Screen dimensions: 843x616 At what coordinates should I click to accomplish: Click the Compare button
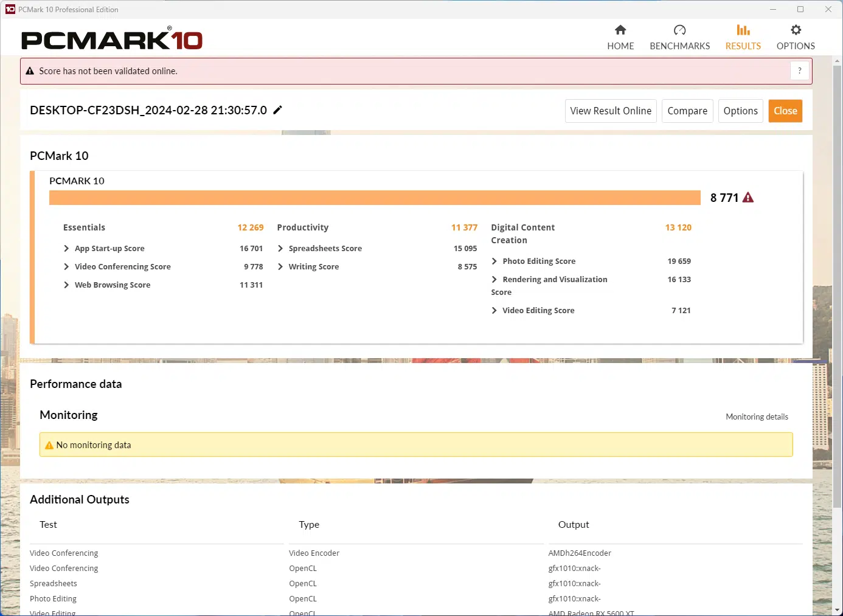click(x=687, y=111)
